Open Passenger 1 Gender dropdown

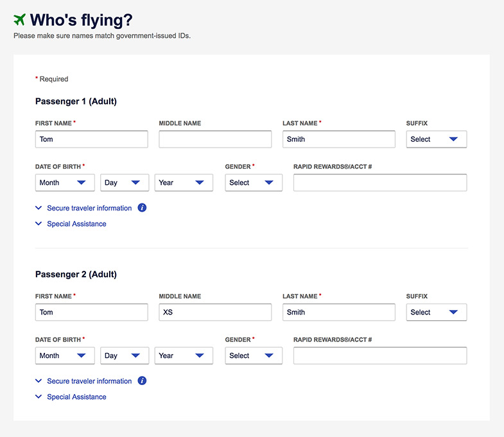pyautogui.click(x=254, y=183)
